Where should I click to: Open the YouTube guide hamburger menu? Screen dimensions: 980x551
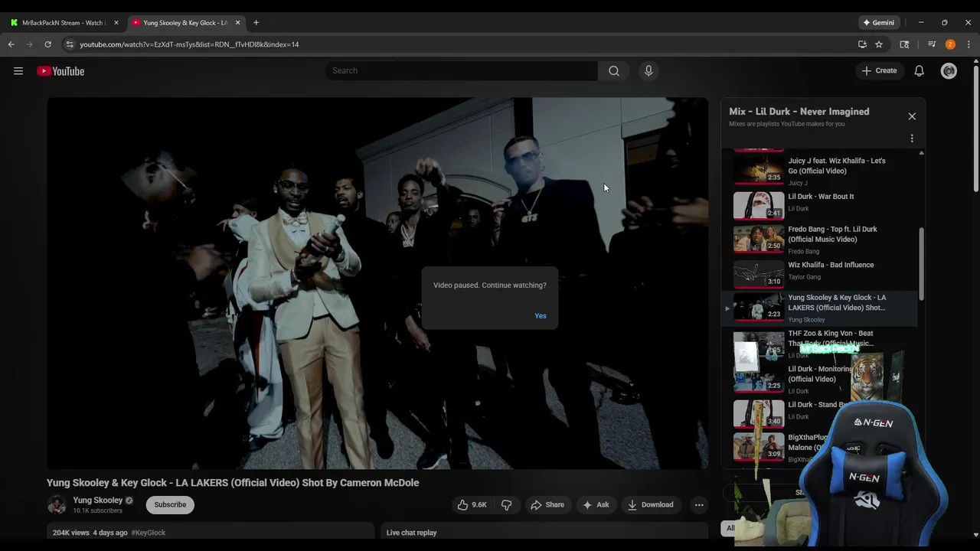click(x=18, y=71)
